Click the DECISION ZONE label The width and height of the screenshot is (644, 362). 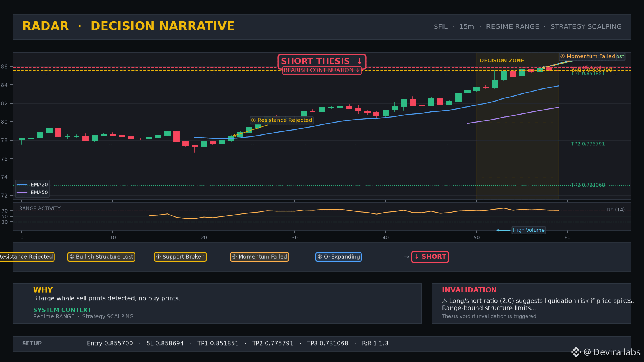pos(502,61)
